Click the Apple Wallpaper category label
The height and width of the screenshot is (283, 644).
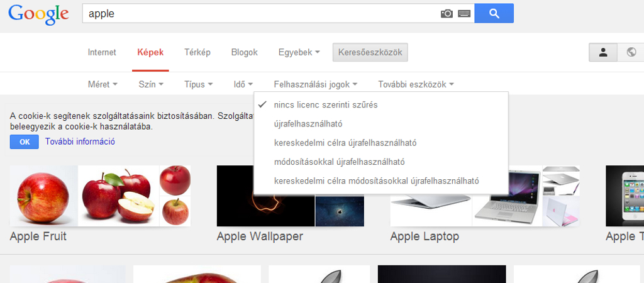pos(260,236)
